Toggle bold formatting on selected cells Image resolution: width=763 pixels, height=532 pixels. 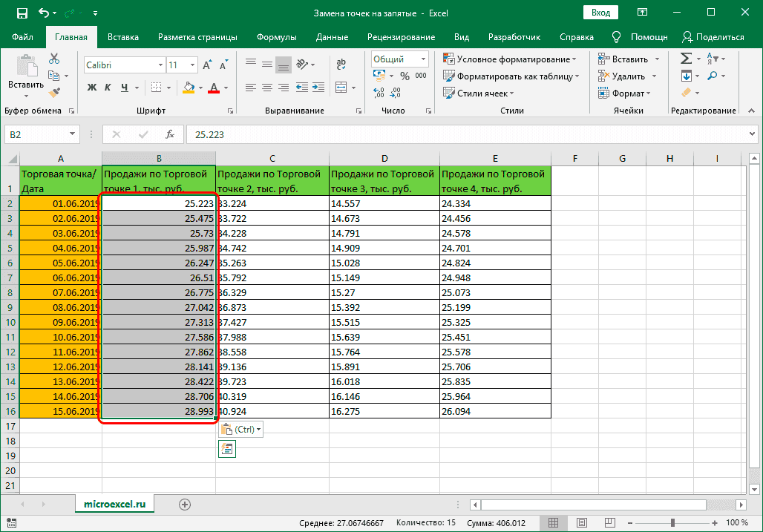[91, 87]
